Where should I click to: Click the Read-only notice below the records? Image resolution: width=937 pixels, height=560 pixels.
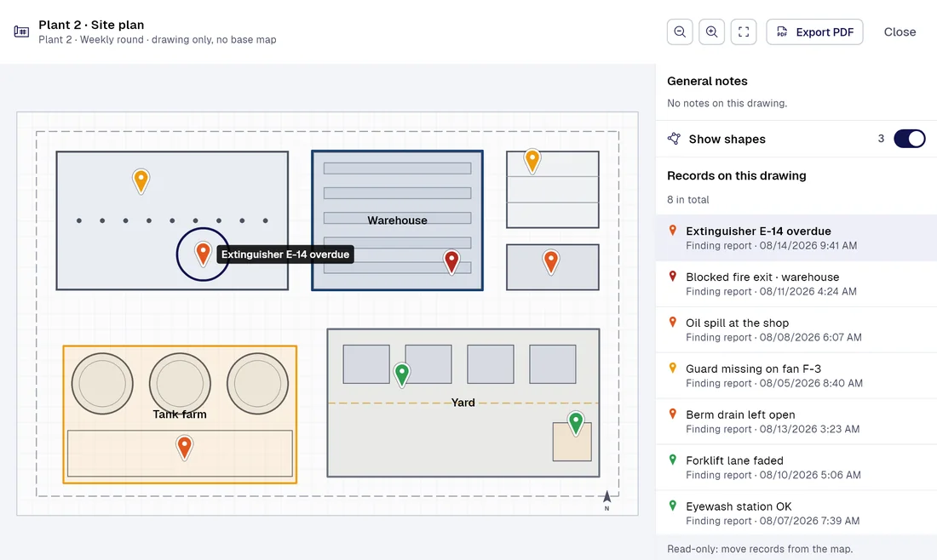coord(760,549)
